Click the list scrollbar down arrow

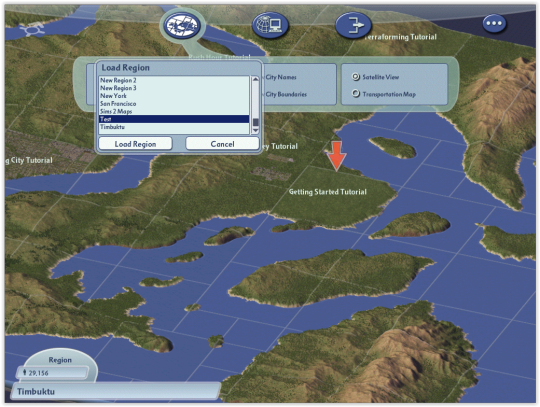[x=256, y=130]
